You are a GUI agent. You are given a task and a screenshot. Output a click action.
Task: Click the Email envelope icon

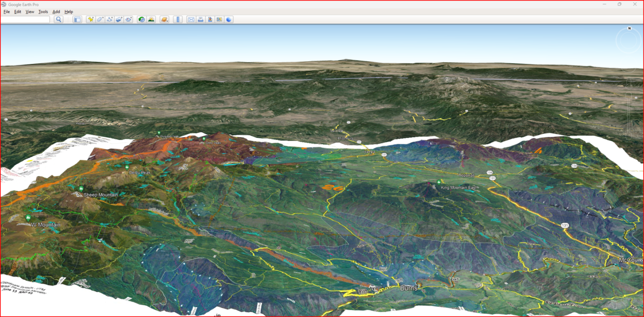tap(191, 19)
